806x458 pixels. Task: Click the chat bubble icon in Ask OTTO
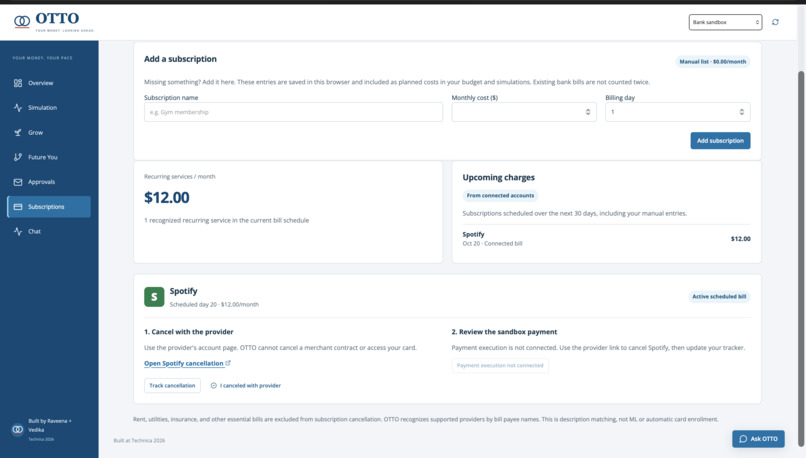point(743,439)
